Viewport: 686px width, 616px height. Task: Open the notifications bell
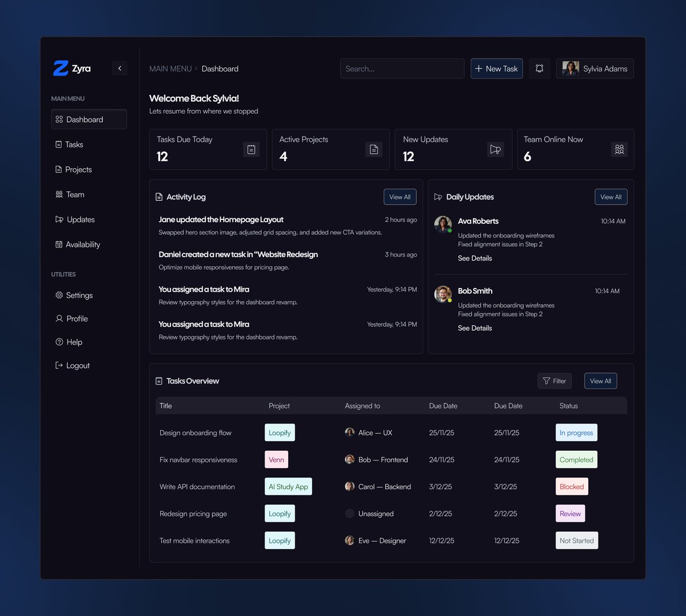pos(539,68)
